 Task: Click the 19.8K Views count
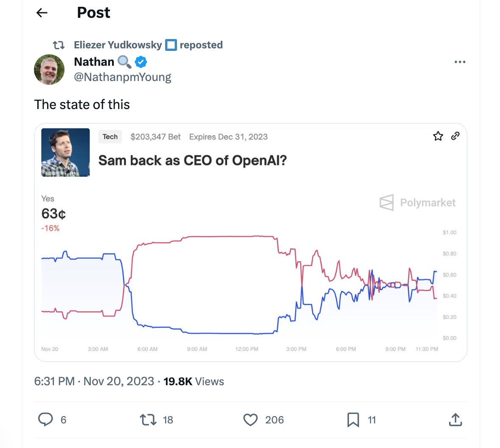[194, 381]
